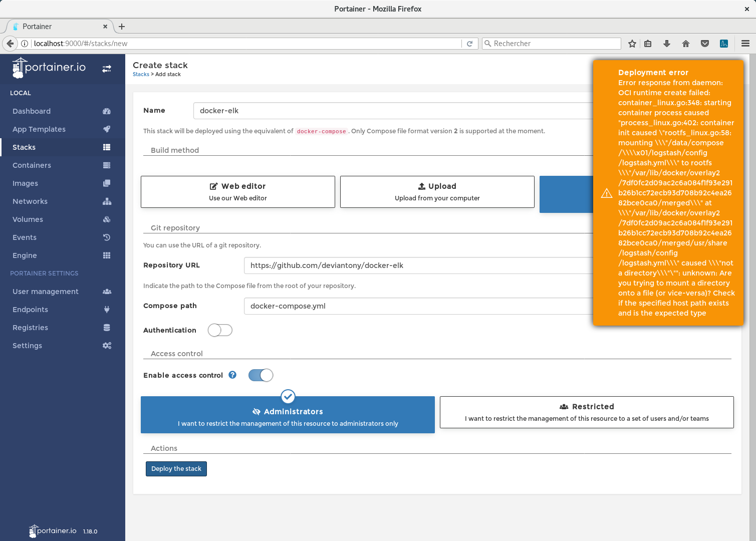
Task: View the Networks list
Action: (30, 201)
